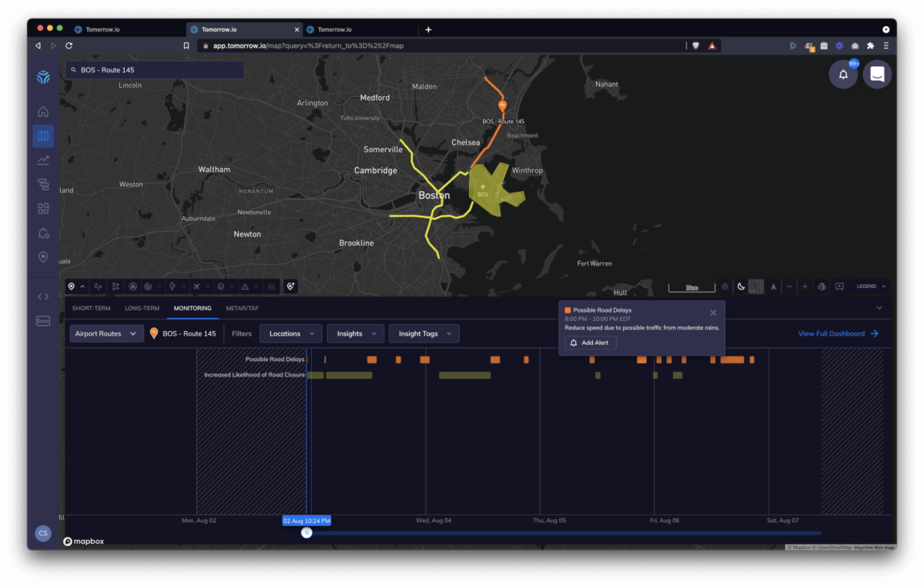Image resolution: width=924 pixels, height=586 pixels.
Task: Open the Locations dropdown
Action: coord(290,333)
